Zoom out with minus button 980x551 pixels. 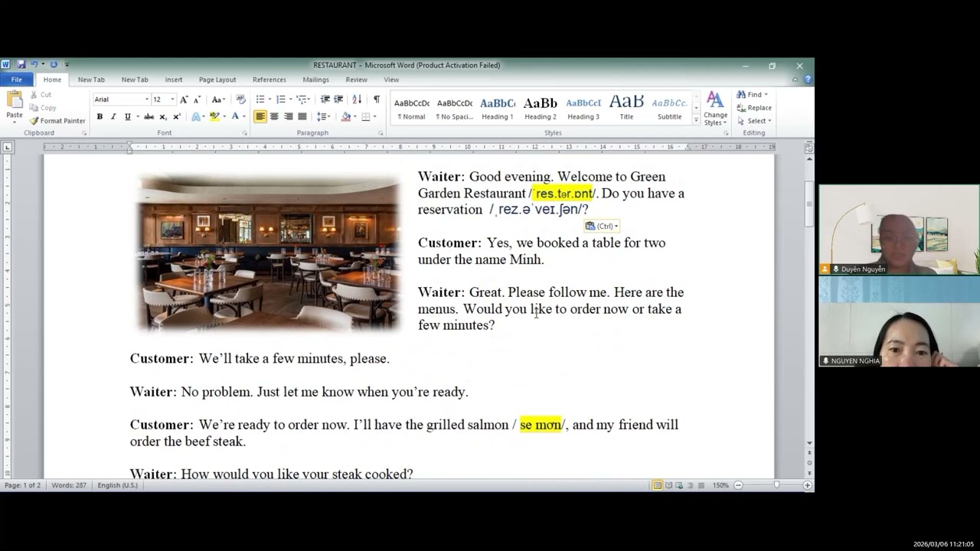738,485
